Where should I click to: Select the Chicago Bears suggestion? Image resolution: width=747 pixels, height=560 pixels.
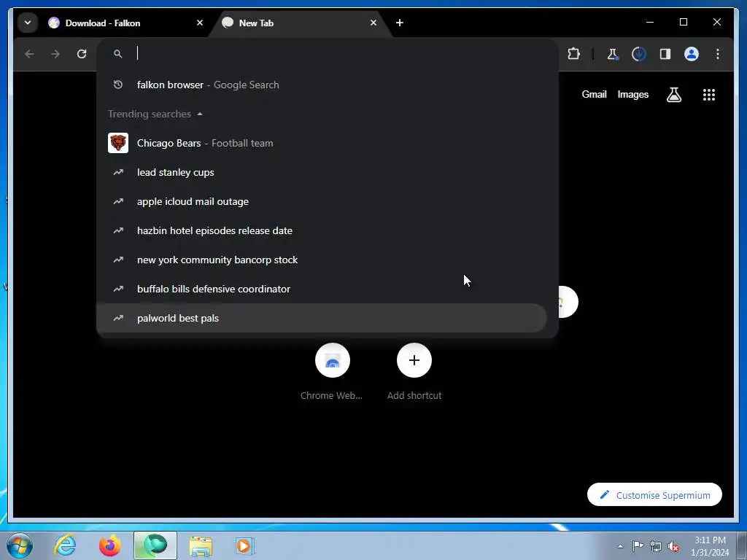(x=322, y=143)
